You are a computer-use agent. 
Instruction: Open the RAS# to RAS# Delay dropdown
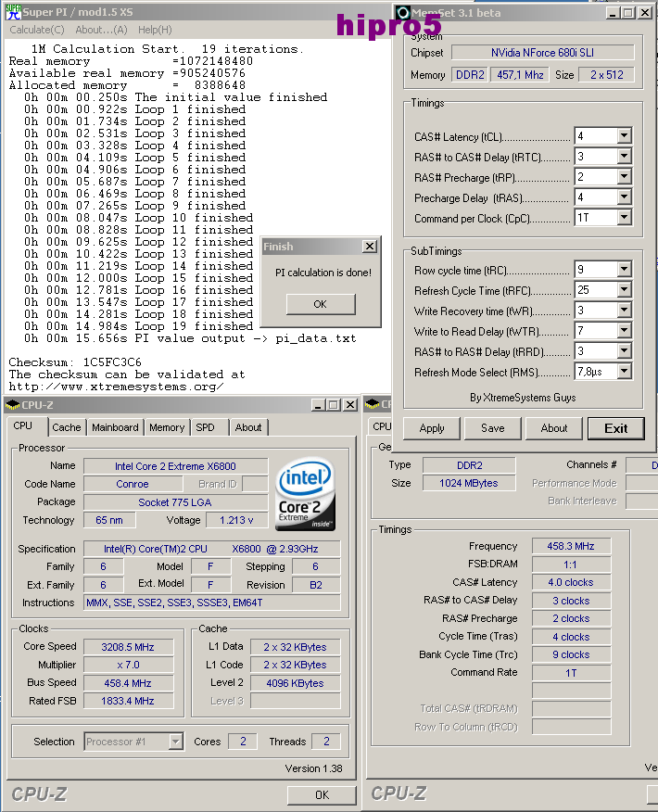pyautogui.click(x=625, y=350)
